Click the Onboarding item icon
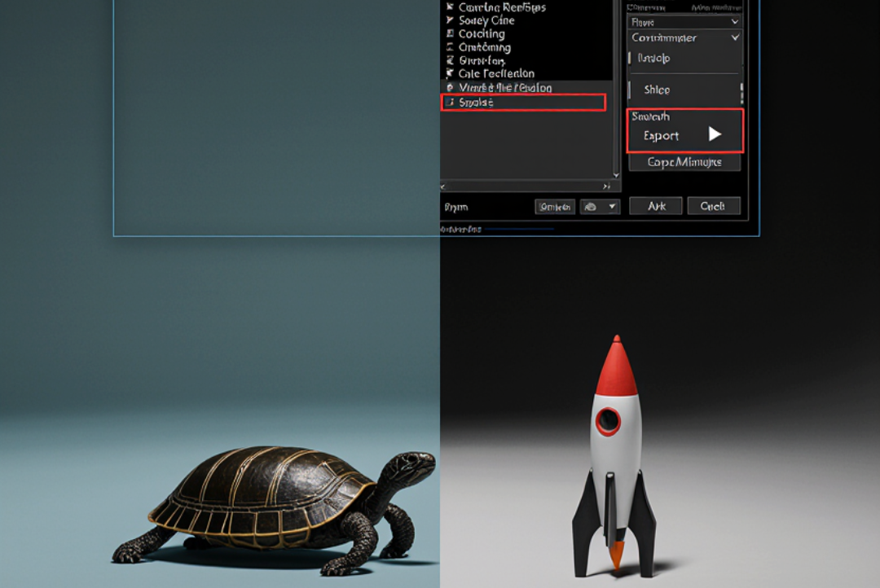The image size is (880, 588). 451,47
